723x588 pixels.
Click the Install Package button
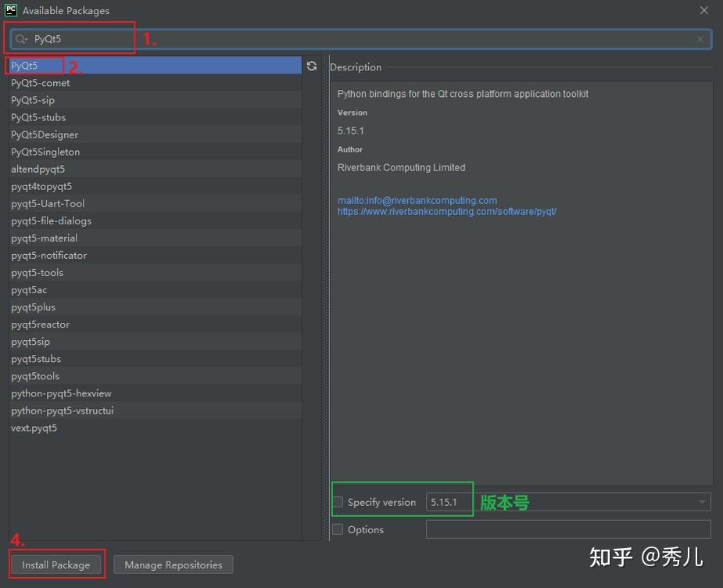(56, 564)
